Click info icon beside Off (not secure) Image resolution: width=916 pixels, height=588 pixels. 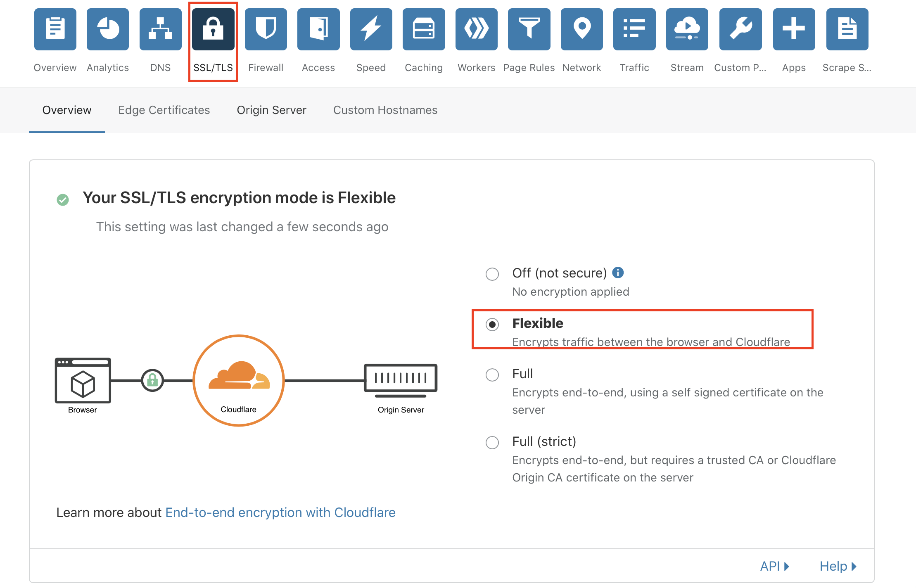[618, 273]
